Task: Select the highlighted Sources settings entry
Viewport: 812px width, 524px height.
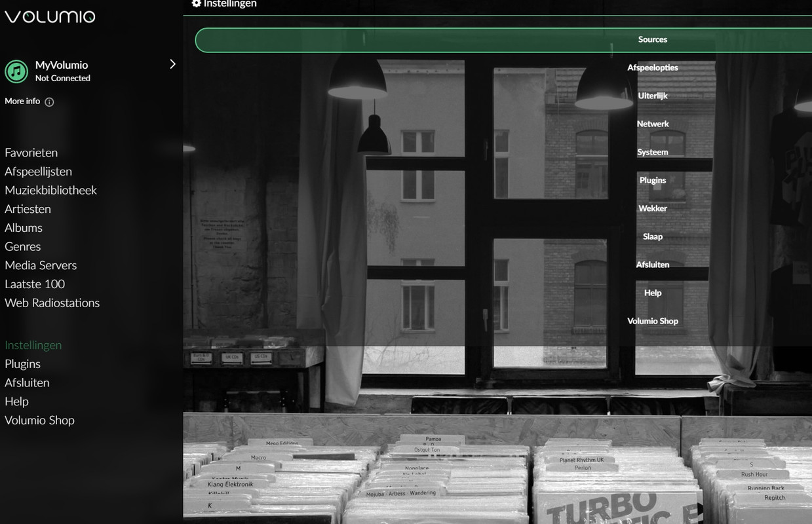Action: point(503,40)
